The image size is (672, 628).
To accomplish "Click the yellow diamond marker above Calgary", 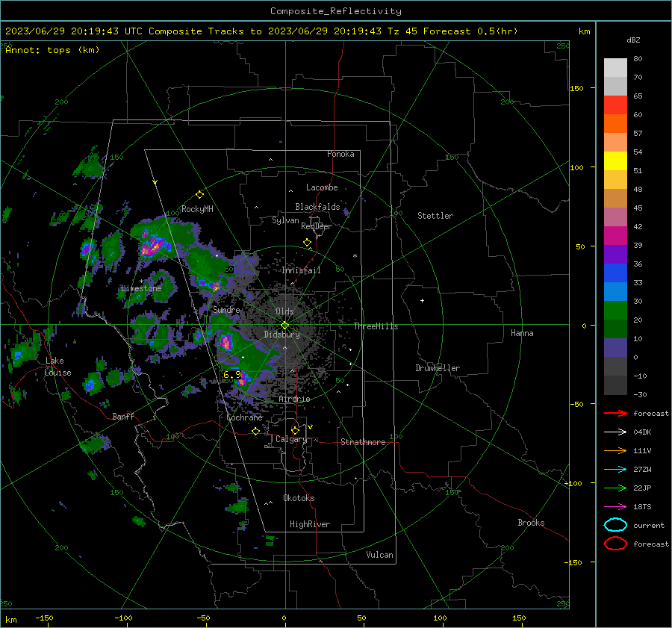I will click(x=295, y=430).
